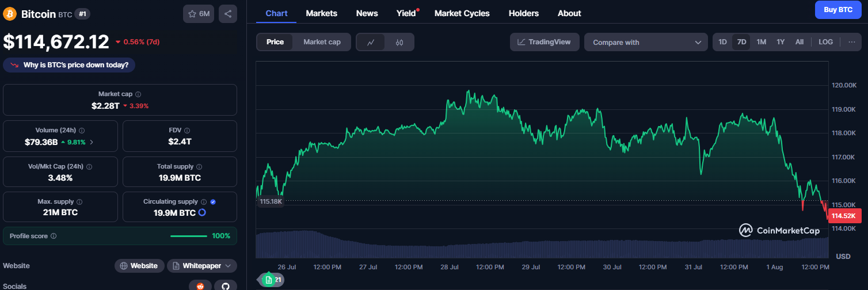Click the circulating supply ring indicator
Viewport: 868px width, 290px height.
(202, 212)
